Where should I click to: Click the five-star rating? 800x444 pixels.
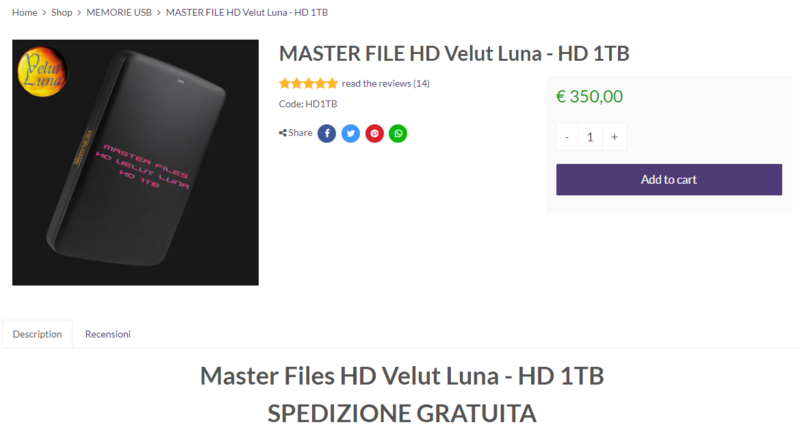coord(308,83)
